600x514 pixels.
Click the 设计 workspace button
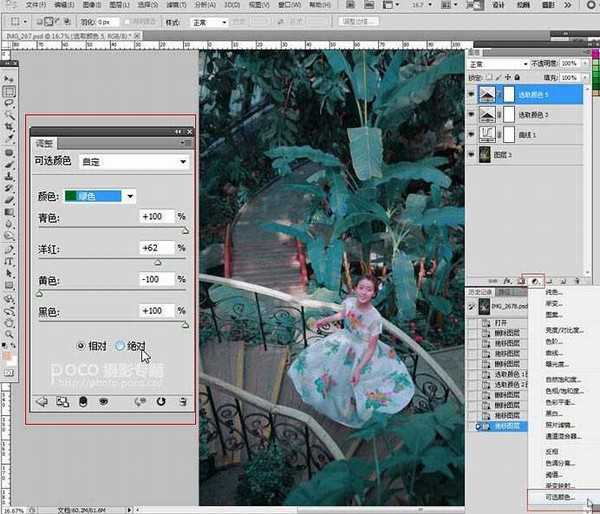tap(498, 5)
